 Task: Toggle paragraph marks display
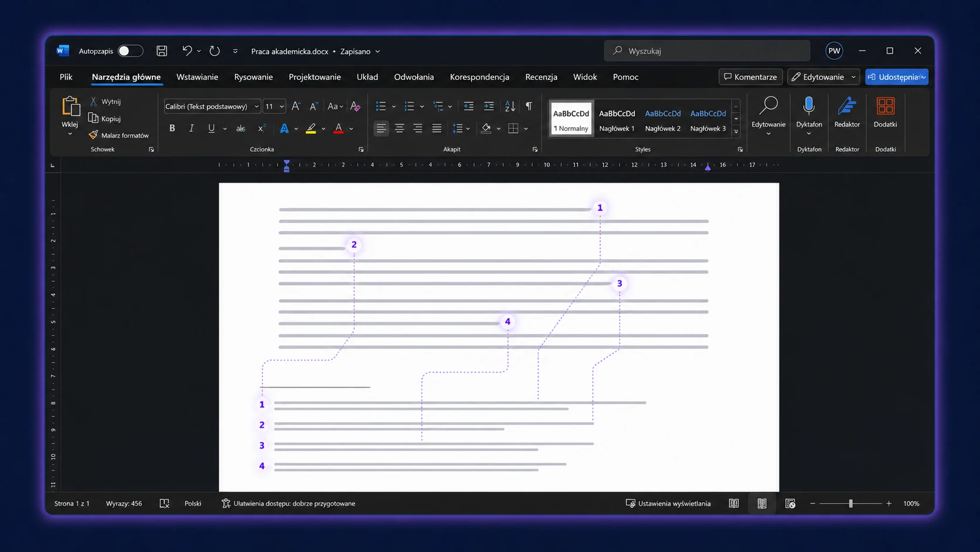[x=529, y=106]
